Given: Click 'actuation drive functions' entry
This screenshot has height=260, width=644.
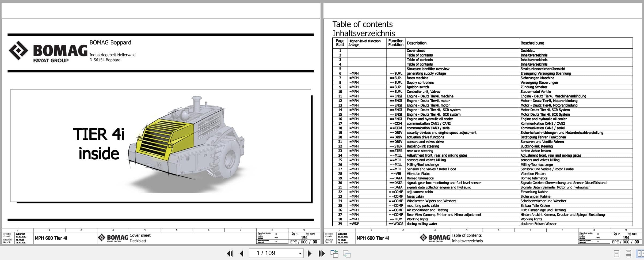Looking at the screenshot, I should 425,137.
